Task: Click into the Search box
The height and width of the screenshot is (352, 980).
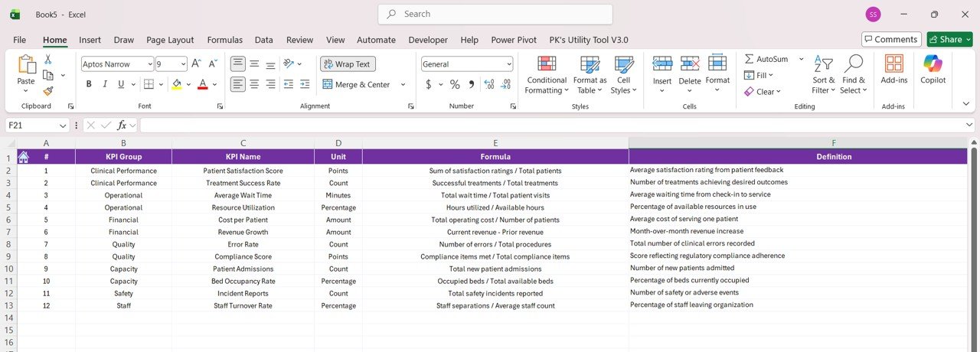Action: tap(495, 14)
